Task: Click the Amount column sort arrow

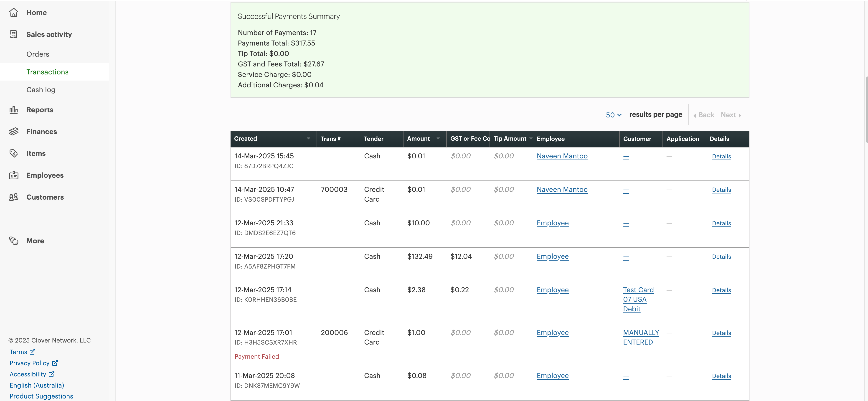Action: pyautogui.click(x=438, y=139)
